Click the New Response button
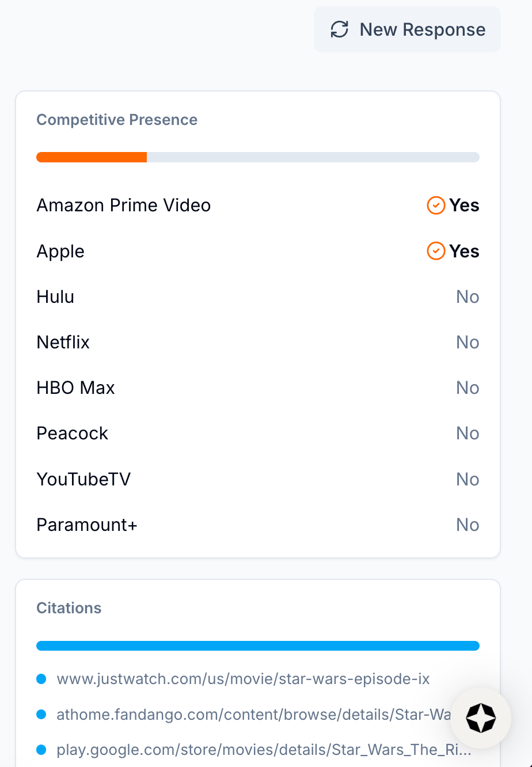532x767 pixels. [407, 29]
